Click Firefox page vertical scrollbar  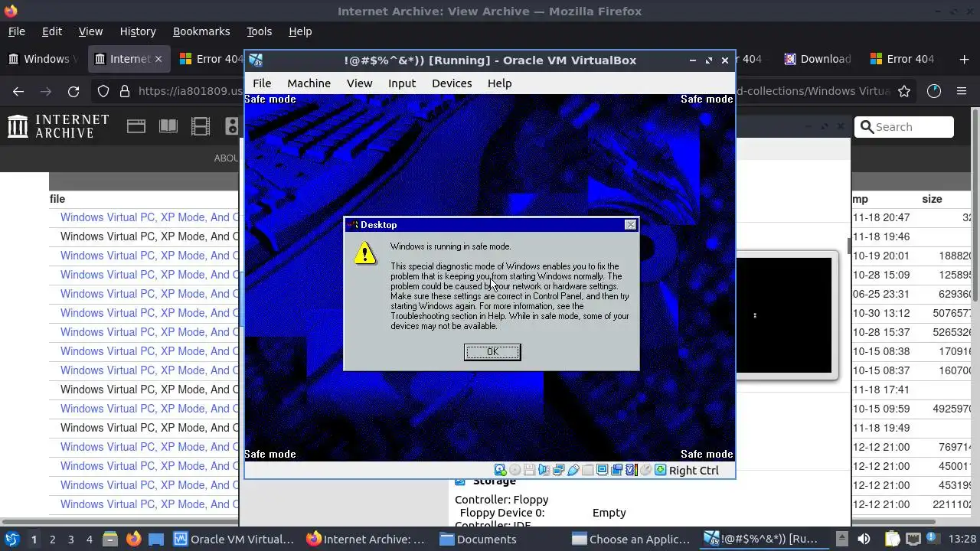click(x=975, y=314)
